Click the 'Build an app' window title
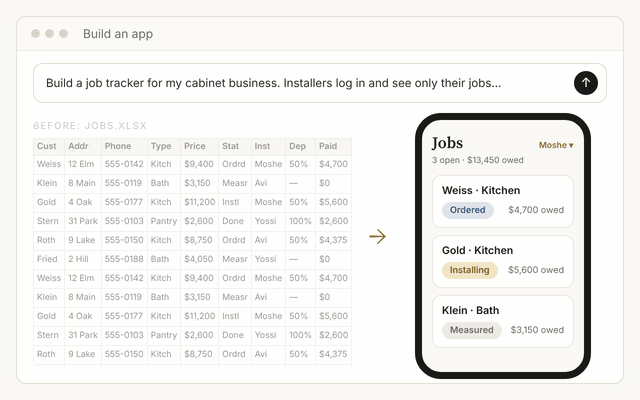The height and width of the screenshot is (400, 640). click(118, 34)
